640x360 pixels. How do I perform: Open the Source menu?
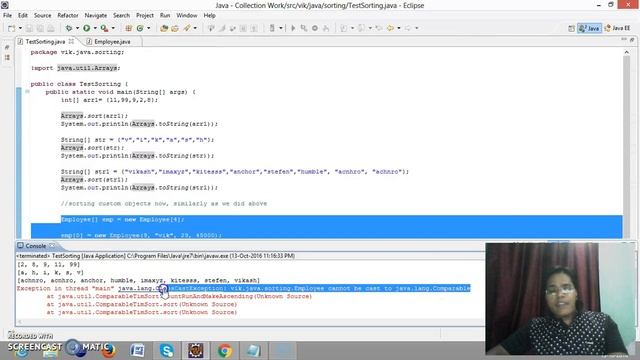point(42,16)
